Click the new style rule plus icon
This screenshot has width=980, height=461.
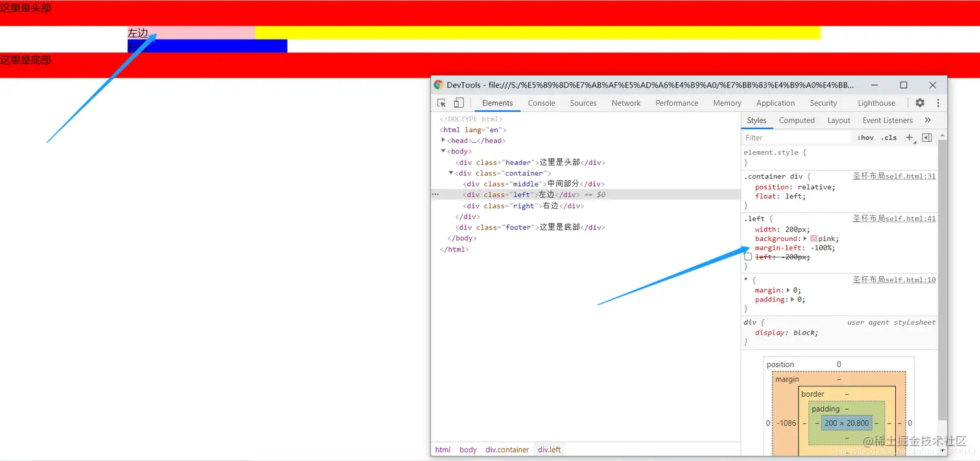pyautogui.click(x=909, y=137)
